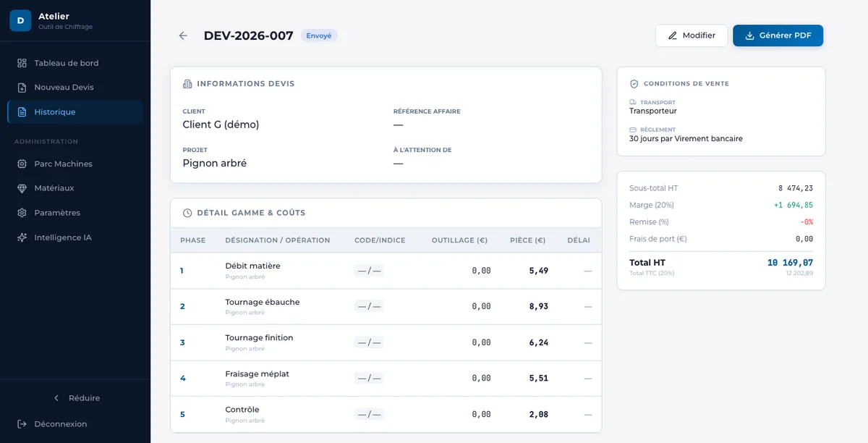The width and height of the screenshot is (868, 443).
Task: Click the Total HT value 10 169,07
Action: (790, 263)
